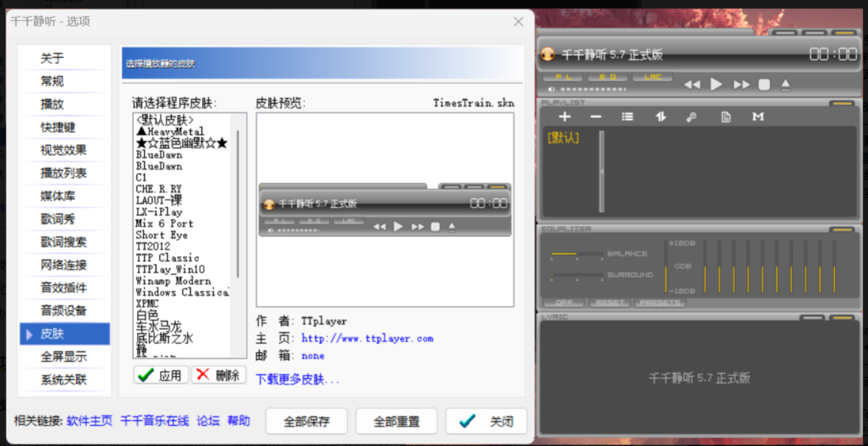Open the 播放列表 section in options sidebar
Viewport: 868px width, 446px height.
(x=65, y=173)
